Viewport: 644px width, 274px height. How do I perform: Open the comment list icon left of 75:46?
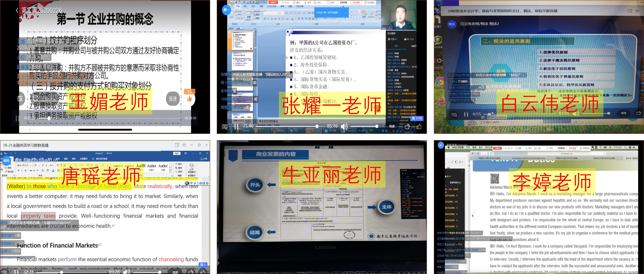(x=225, y=127)
